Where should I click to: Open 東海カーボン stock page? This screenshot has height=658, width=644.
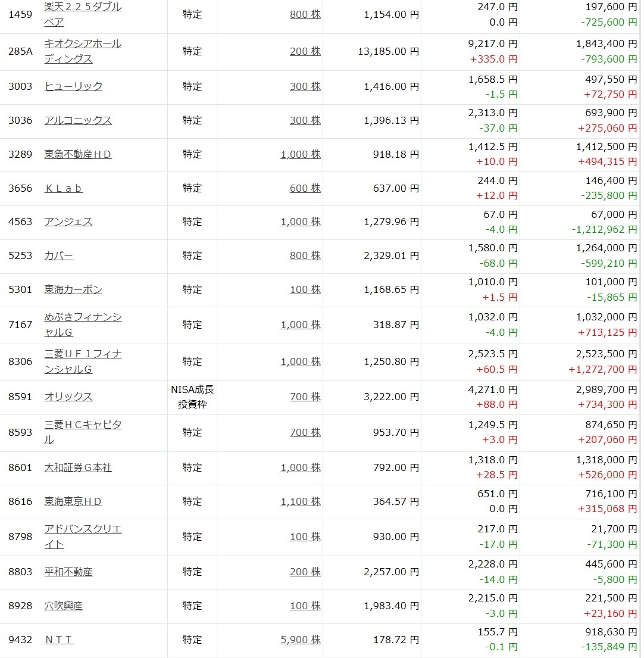coord(73,289)
